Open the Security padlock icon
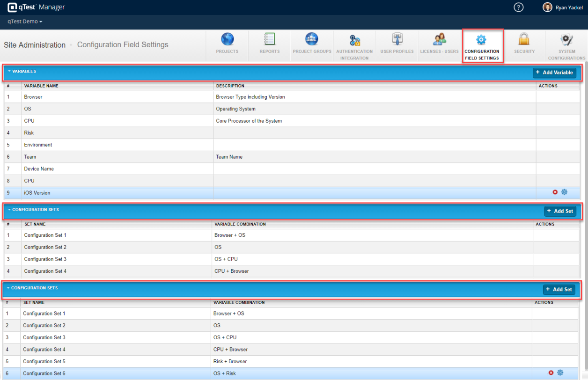Image resolution: width=588 pixels, height=380 pixels. pos(524,40)
